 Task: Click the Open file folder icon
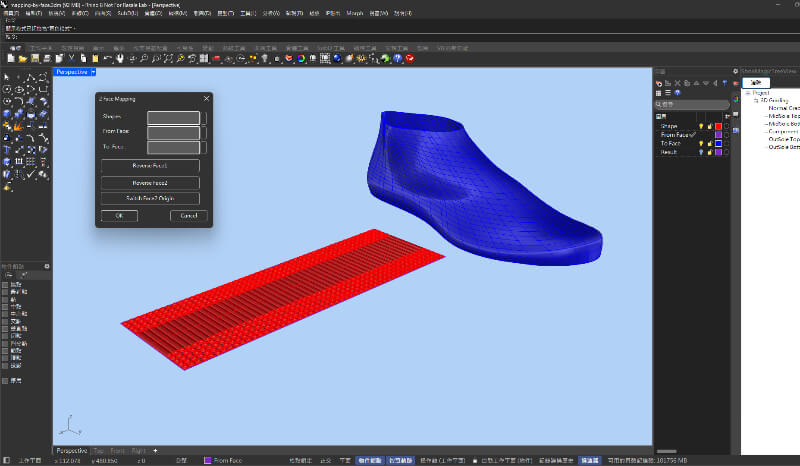click(22, 59)
